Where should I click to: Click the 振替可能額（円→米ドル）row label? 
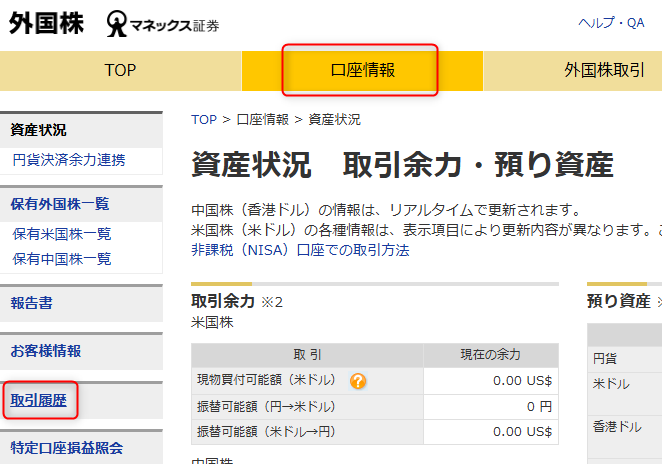[266, 407]
